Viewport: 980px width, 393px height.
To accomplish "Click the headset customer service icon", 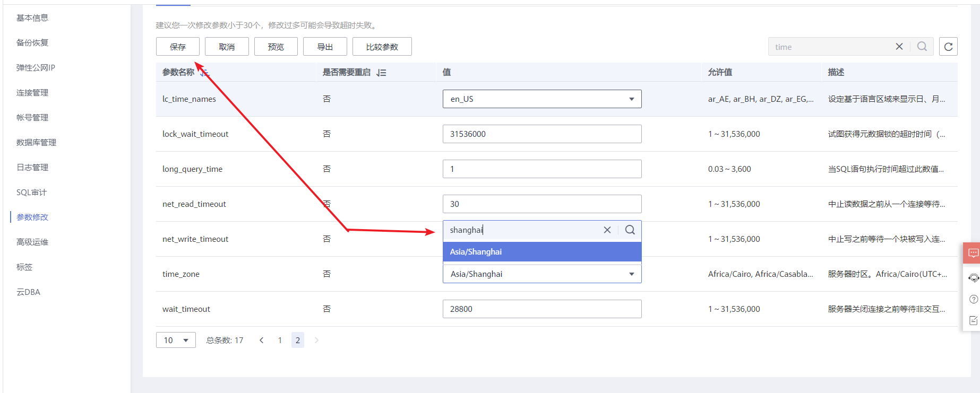I will (973, 278).
